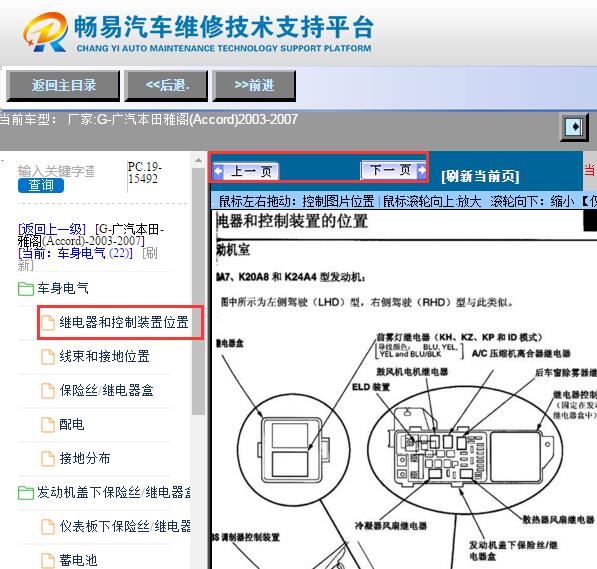Click the diamond toggle icon at top right
The width and height of the screenshot is (597, 569).
tap(575, 126)
